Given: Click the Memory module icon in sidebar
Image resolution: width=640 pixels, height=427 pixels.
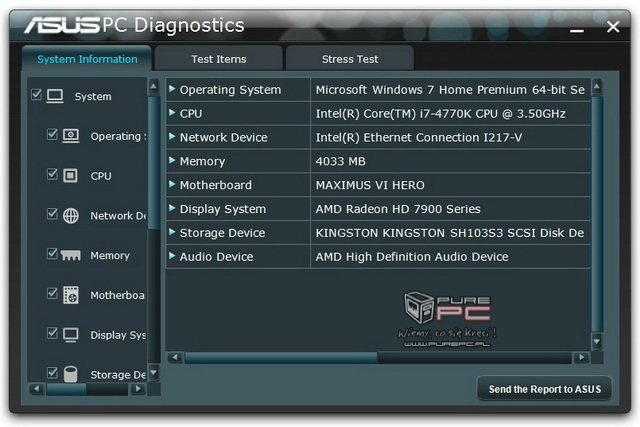Looking at the screenshot, I should click(71, 256).
